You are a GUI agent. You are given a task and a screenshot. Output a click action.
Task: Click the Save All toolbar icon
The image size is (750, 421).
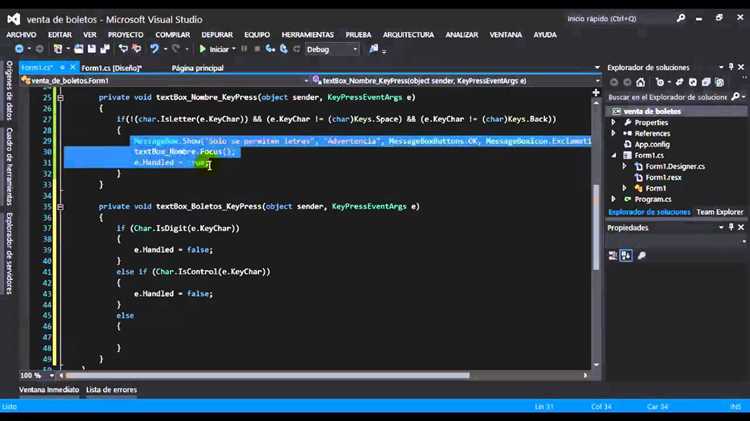[x=105, y=49]
